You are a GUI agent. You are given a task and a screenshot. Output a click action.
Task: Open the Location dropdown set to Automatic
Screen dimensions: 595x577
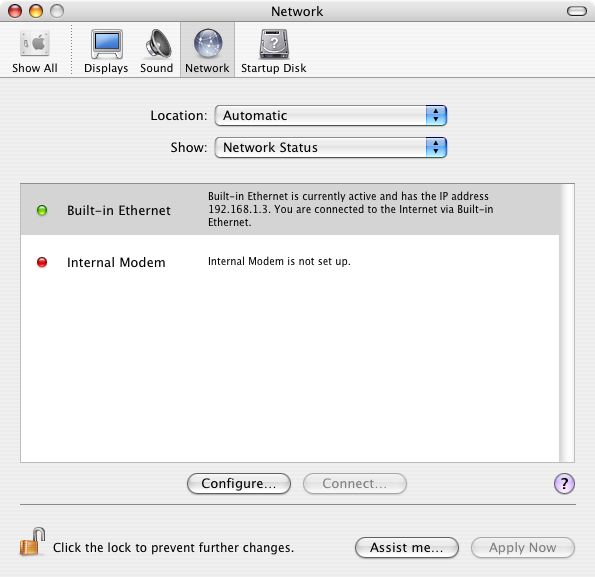[331, 116]
